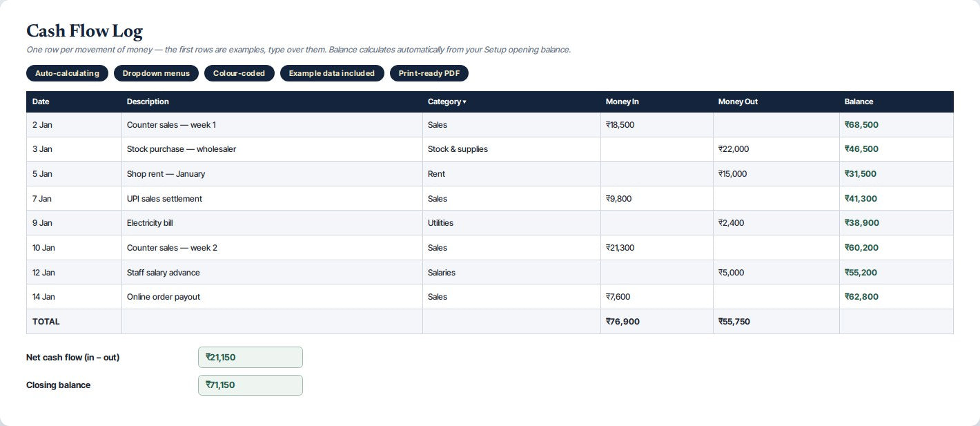Viewport: 980px width, 426px height.
Task: Select the 12 Jan date cell
Action: [74, 273]
